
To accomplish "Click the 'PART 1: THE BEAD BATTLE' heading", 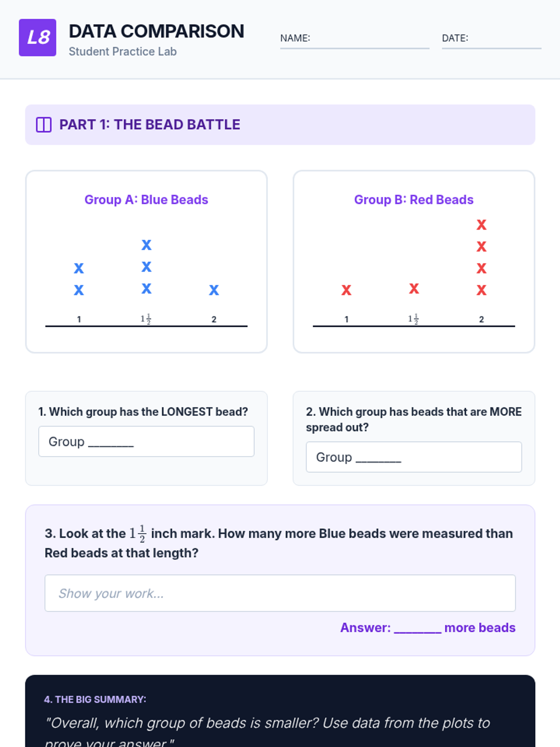I will tap(149, 125).
